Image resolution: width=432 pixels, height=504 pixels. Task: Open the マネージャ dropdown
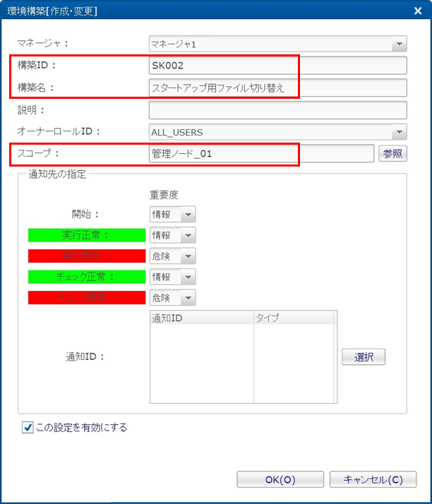pyautogui.click(x=277, y=44)
